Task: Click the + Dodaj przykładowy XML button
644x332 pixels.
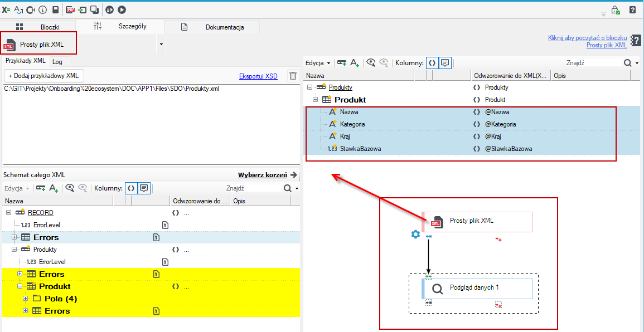Action: 44,76
